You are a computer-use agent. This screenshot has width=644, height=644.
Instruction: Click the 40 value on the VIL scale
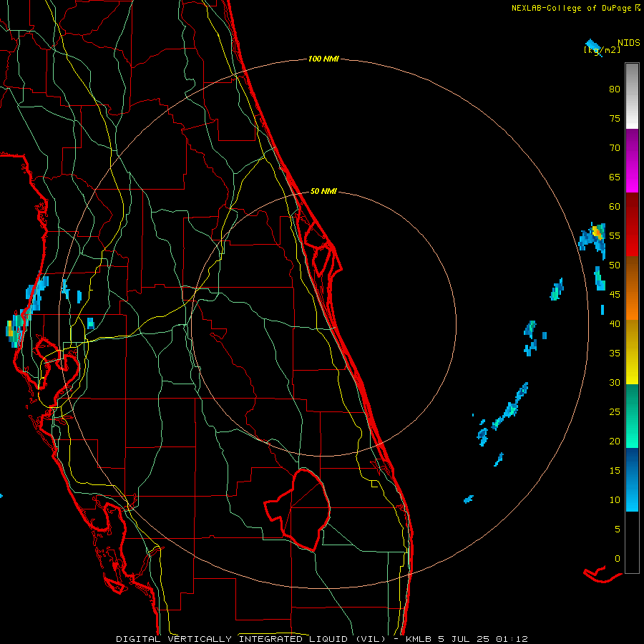coord(615,323)
